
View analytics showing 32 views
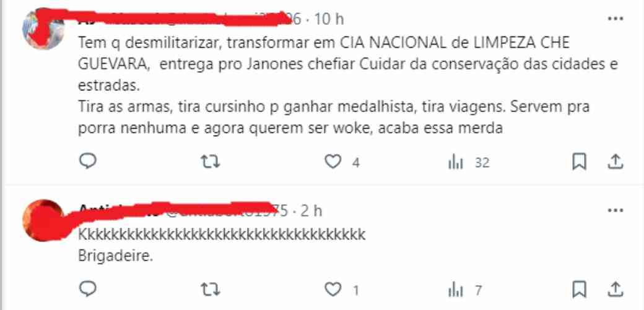click(x=469, y=163)
